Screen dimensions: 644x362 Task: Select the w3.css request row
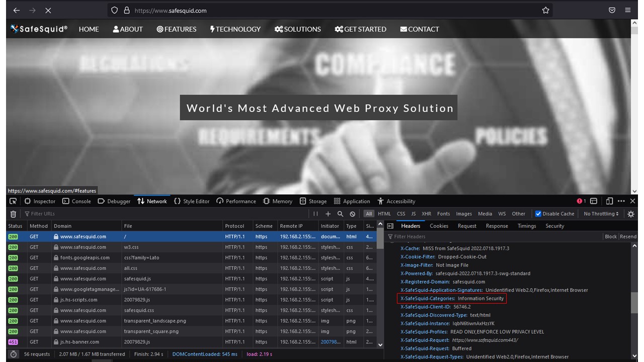191,247
